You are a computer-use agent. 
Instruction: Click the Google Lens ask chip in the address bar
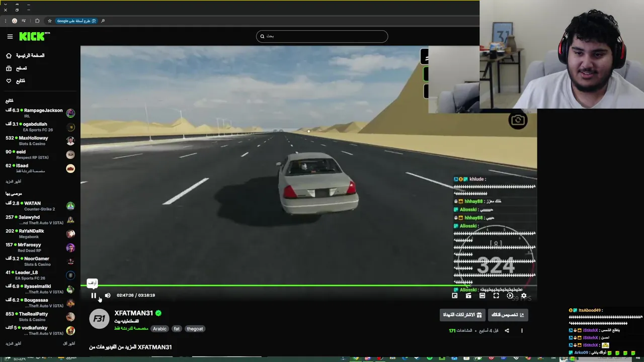[76, 21]
